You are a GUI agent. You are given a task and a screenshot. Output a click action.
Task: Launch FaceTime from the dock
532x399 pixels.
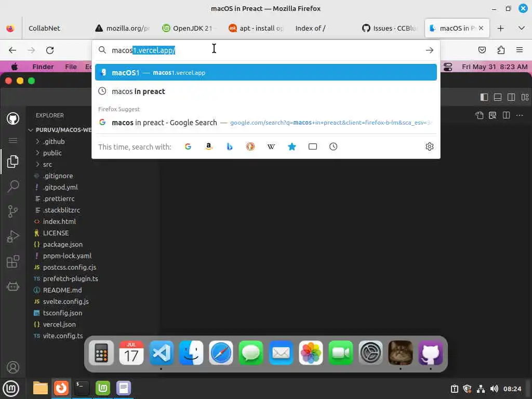[341, 353]
